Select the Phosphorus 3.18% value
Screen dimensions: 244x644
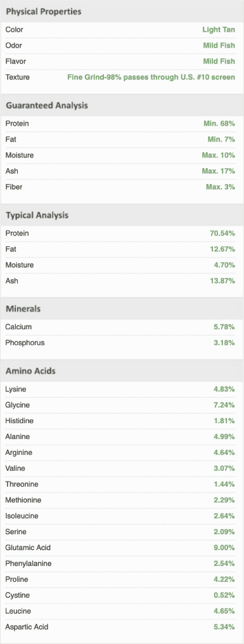(224, 343)
